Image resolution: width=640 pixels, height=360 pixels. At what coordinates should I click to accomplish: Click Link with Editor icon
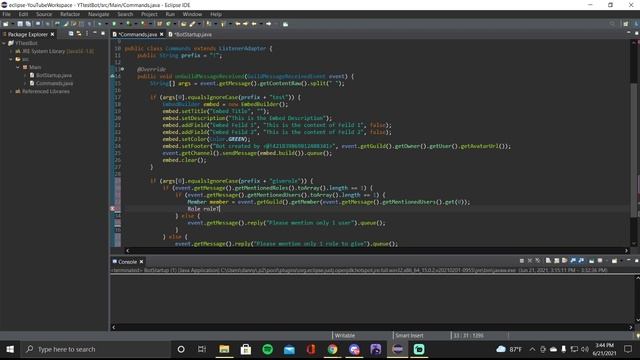click(79, 34)
